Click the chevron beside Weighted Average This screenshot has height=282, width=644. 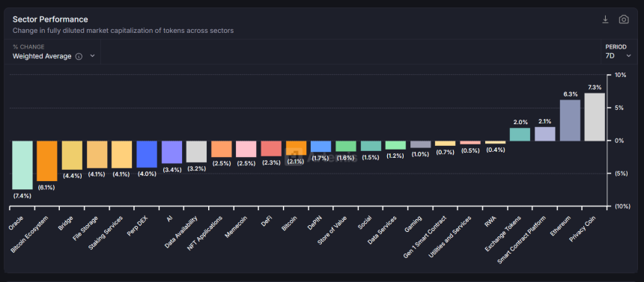click(x=92, y=56)
